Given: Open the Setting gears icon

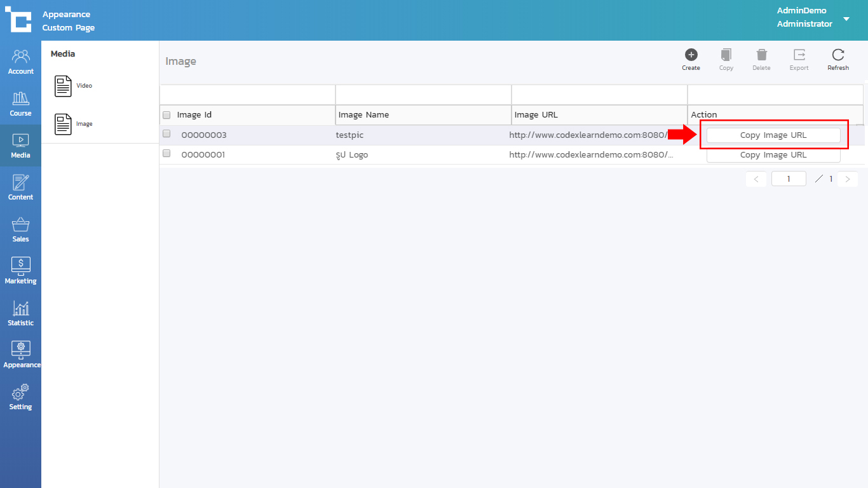Looking at the screenshot, I should click(x=20, y=392).
